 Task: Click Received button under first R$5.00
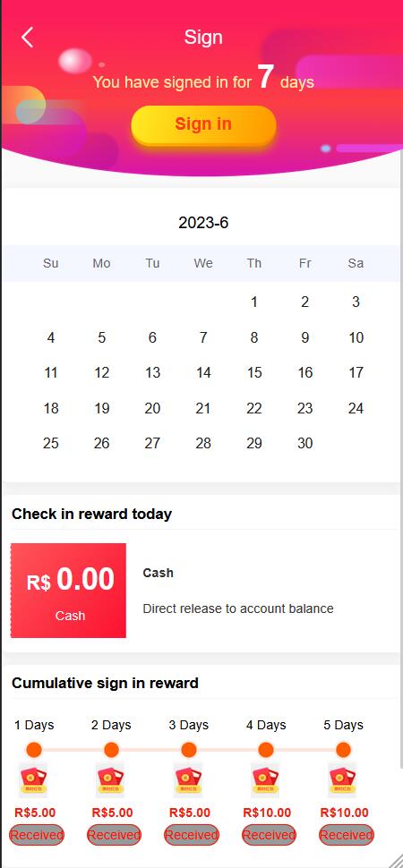[37, 835]
